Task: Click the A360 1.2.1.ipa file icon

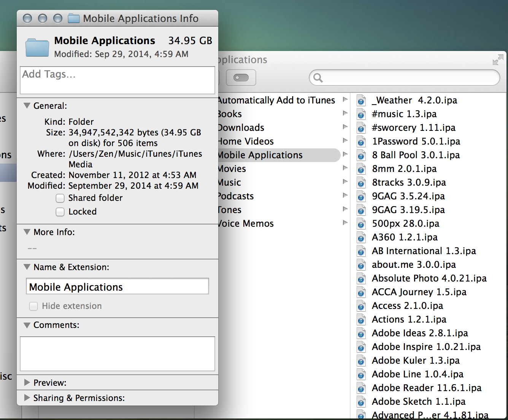Action: pos(361,238)
